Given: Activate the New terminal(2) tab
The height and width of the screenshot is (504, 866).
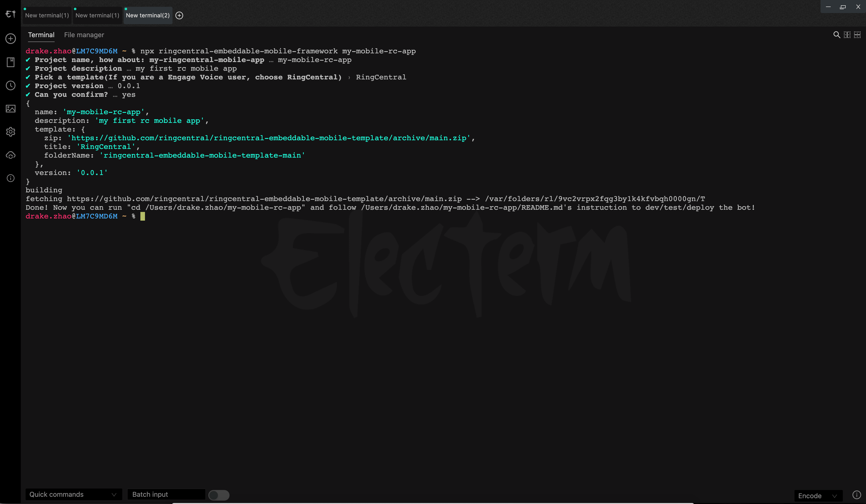Looking at the screenshot, I should click(x=148, y=15).
